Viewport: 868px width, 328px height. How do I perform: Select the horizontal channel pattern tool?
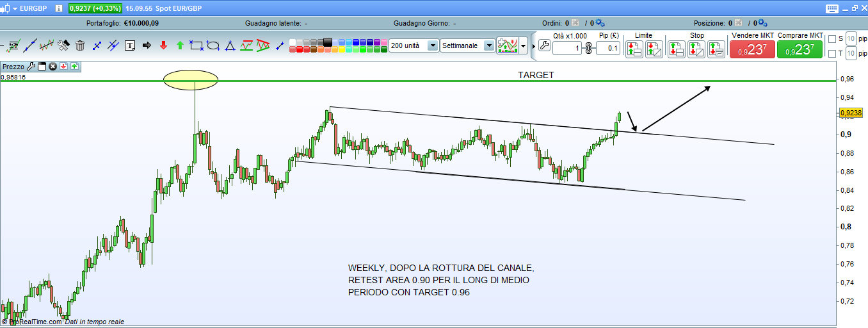(246, 45)
